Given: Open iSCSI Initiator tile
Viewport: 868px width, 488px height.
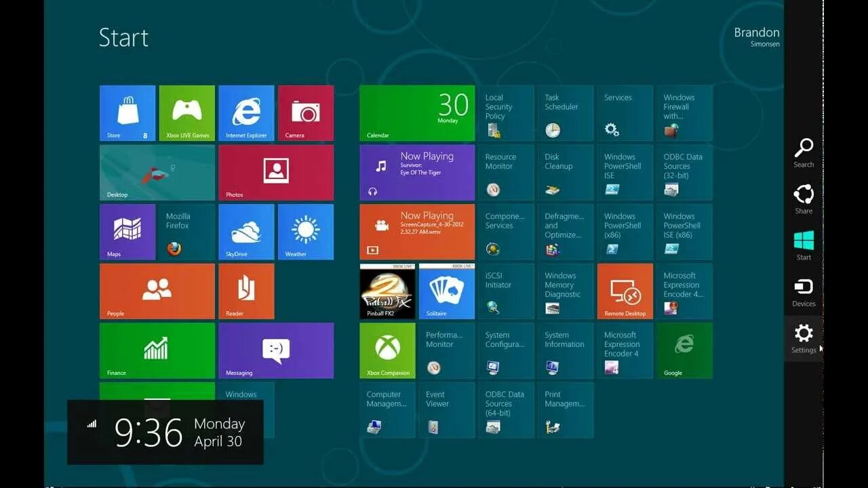Looking at the screenshot, I should pos(506,291).
